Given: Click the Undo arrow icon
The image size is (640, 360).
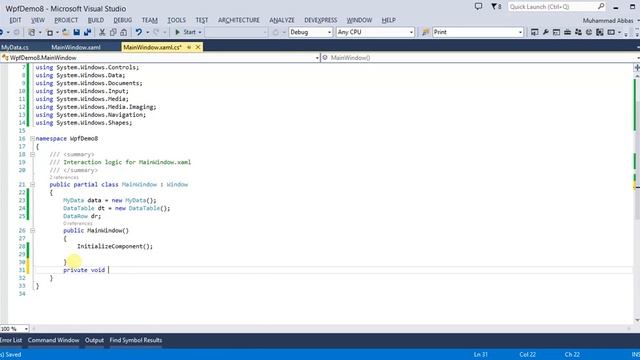Looking at the screenshot, I should pyautogui.click(x=139, y=32).
